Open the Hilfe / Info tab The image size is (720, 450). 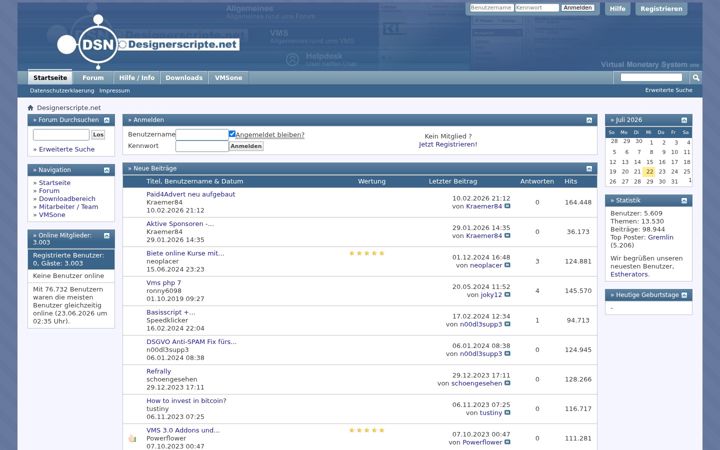click(x=137, y=78)
